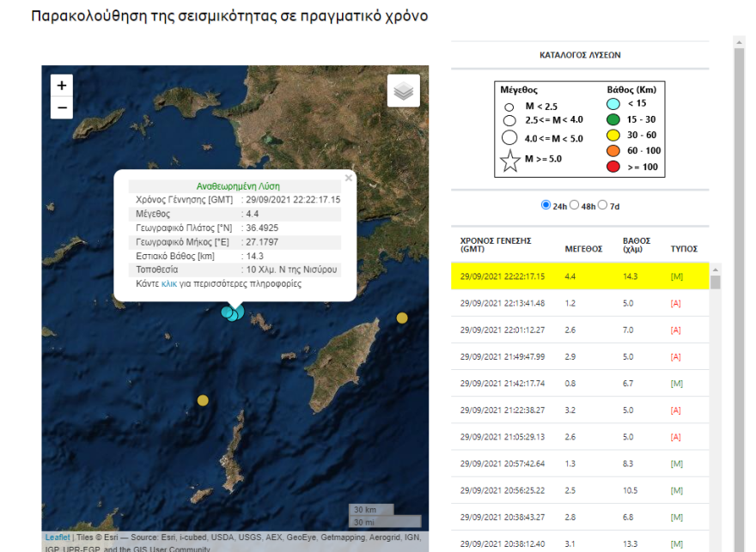Click the yellow earthquake marker near Astypalaia
Viewport: 756px width, 552px height.
203,398
